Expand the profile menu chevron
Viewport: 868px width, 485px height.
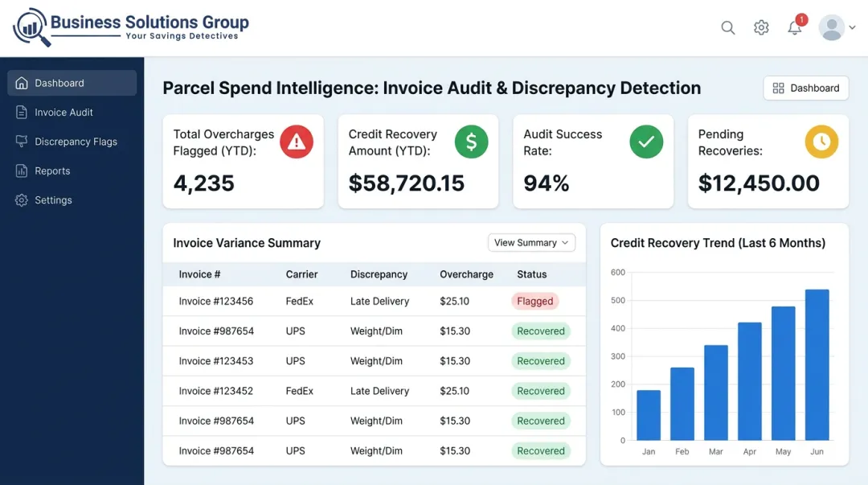(853, 27)
